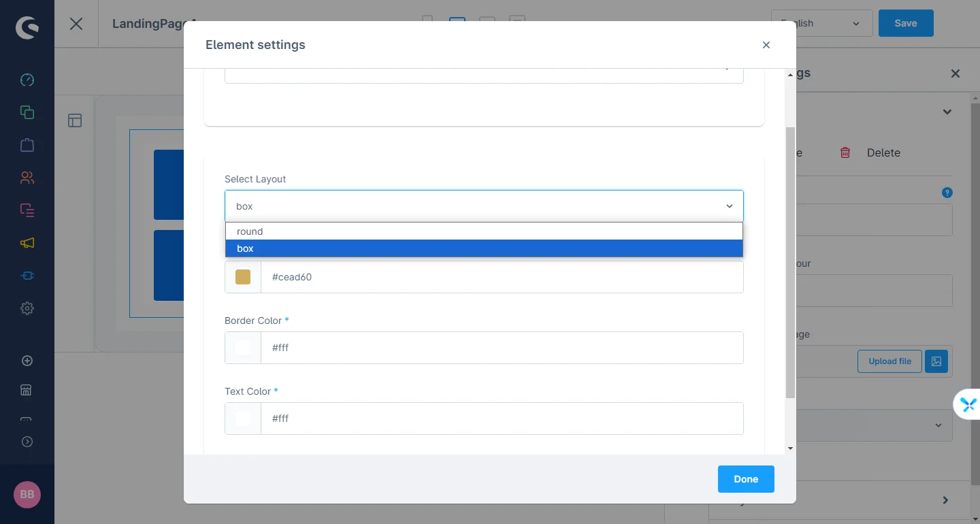Open the Content icon in sidebar
The height and width of the screenshot is (524, 980).
click(x=27, y=210)
